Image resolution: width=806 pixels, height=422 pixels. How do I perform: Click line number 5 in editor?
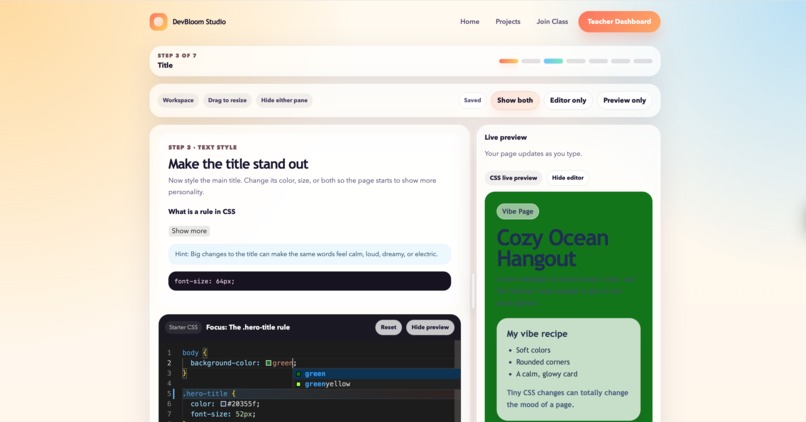click(x=169, y=394)
